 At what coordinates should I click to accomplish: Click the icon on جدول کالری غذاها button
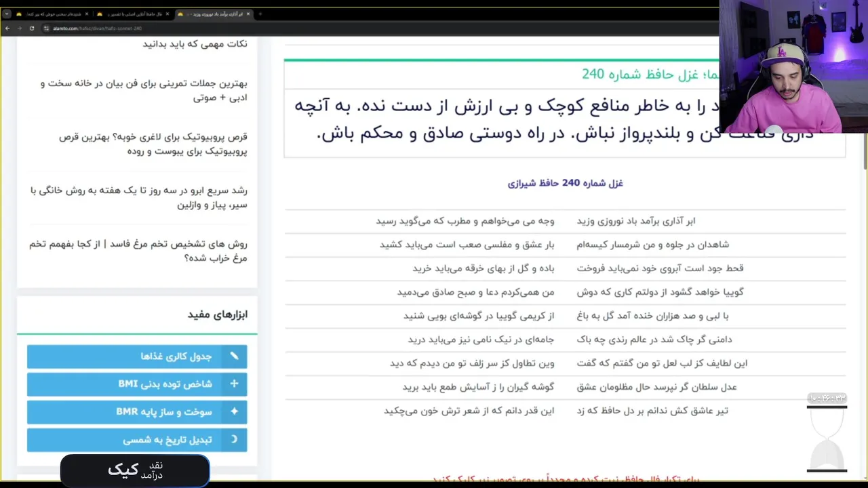click(x=234, y=356)
